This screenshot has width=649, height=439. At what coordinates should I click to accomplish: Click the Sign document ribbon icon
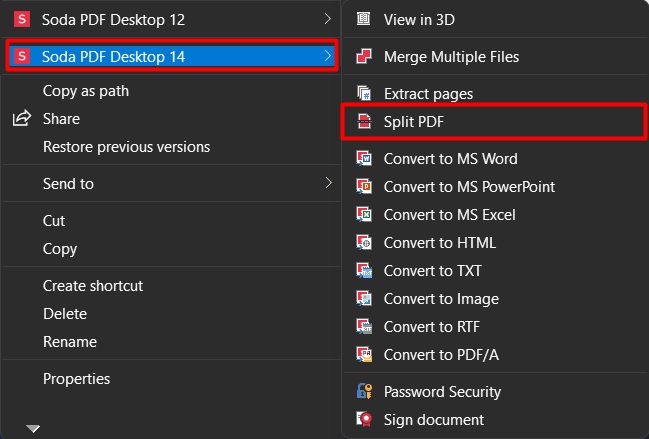pyautogui.click(x=364, y=419)
